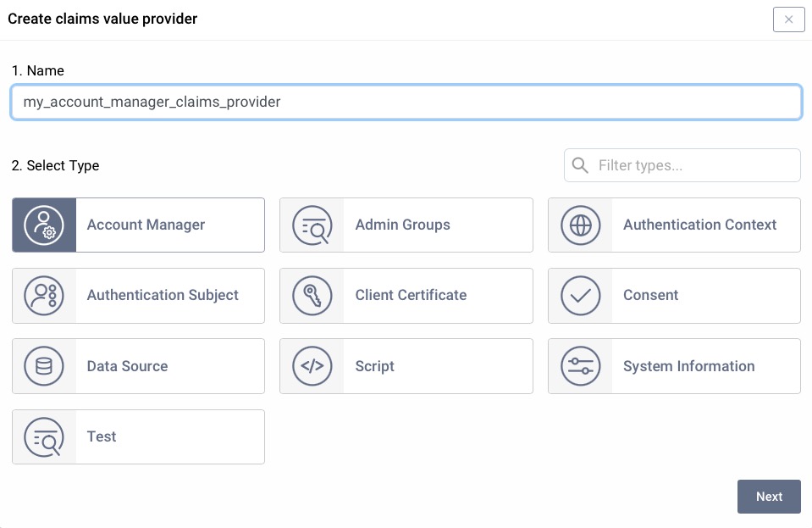Select the Test provider type
The height and width of the screenshot is (528, 812).
tap(138, 436)
